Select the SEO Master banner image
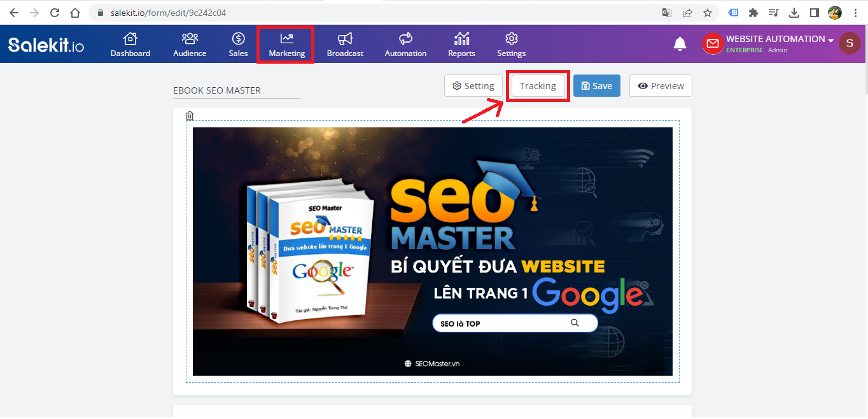The image size is (868, 419). point(433,252)
